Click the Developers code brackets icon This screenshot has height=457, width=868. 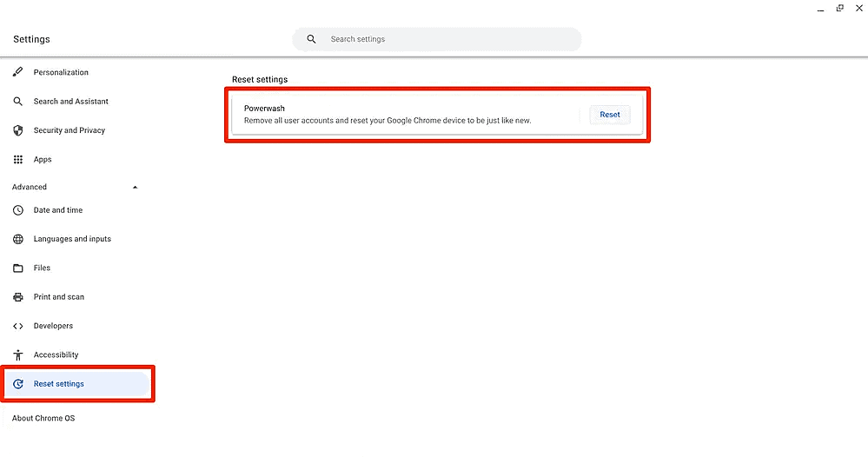(x=17, y=326)
